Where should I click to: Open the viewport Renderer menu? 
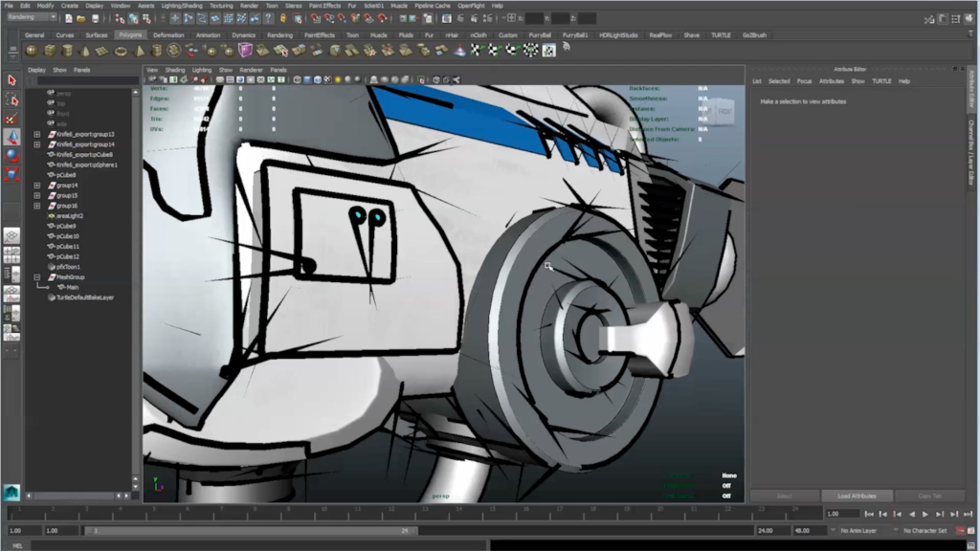coord(251,70)
